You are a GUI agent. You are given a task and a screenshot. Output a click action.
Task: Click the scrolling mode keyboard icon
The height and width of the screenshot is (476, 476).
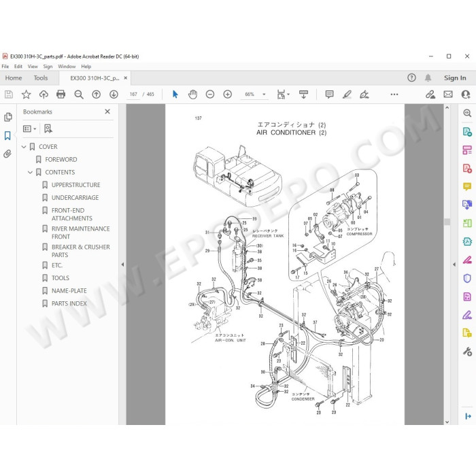coord(303,95)
